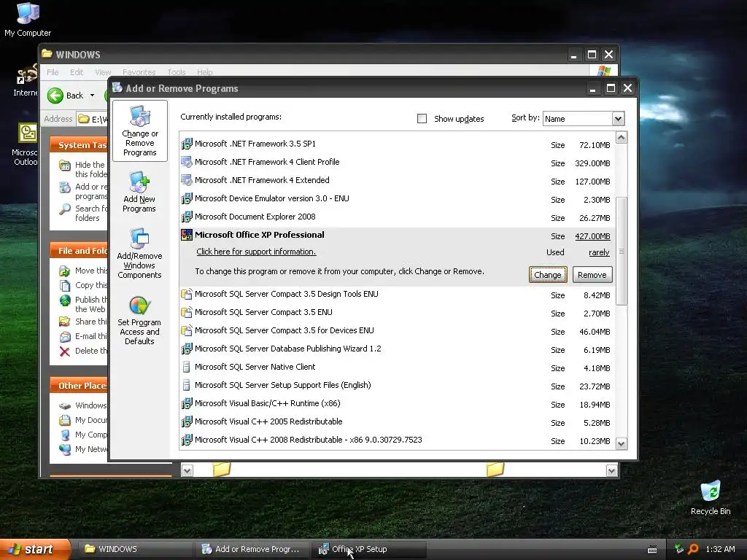The width and height of the screenshot is (747, 560).
Task: Open Edit menu in WINDOWS window
Action: coord(76,72)
